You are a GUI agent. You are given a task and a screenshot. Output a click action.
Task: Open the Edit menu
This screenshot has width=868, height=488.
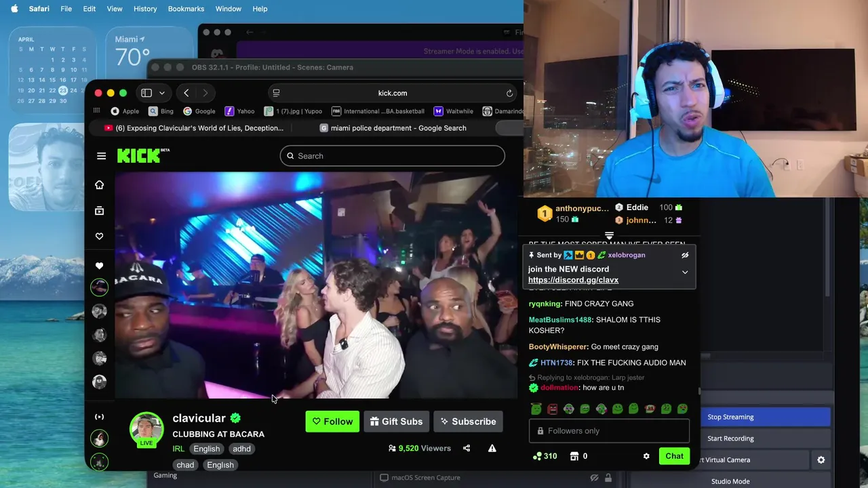90,9
